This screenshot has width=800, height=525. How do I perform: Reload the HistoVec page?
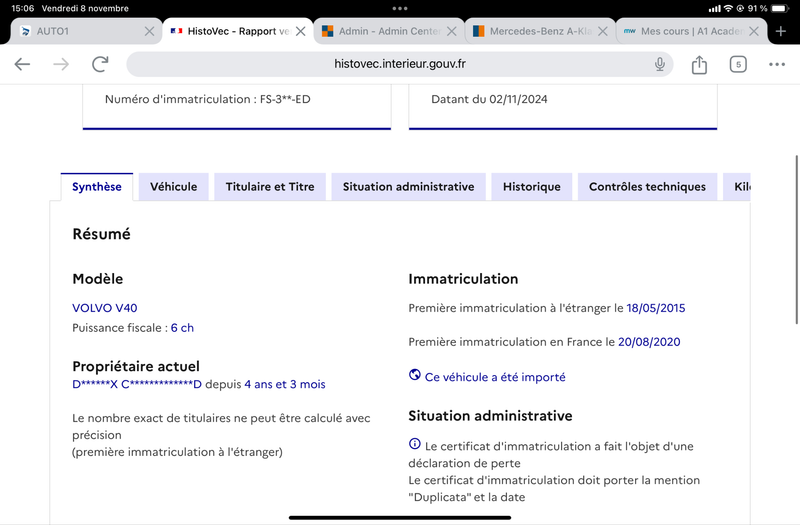[100, 64]
